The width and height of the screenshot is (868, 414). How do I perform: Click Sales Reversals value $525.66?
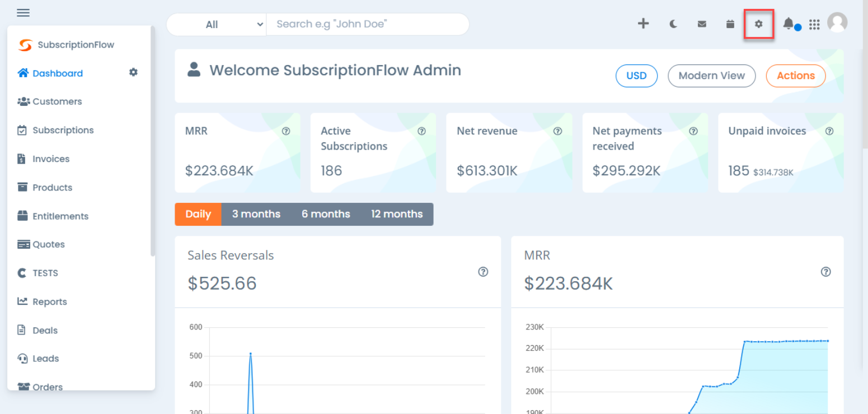(222, 283)
